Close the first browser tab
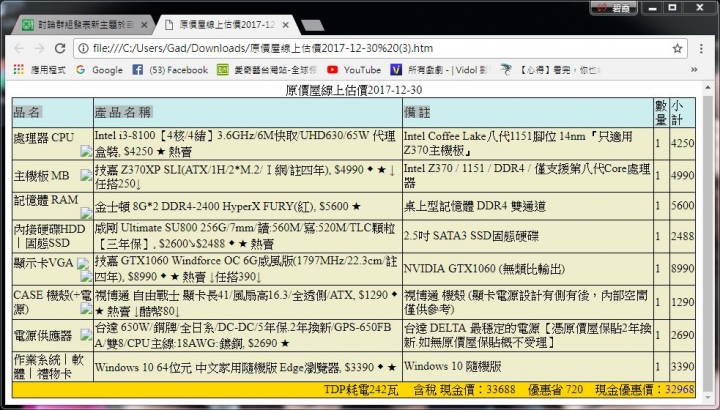 pos(144,25)
